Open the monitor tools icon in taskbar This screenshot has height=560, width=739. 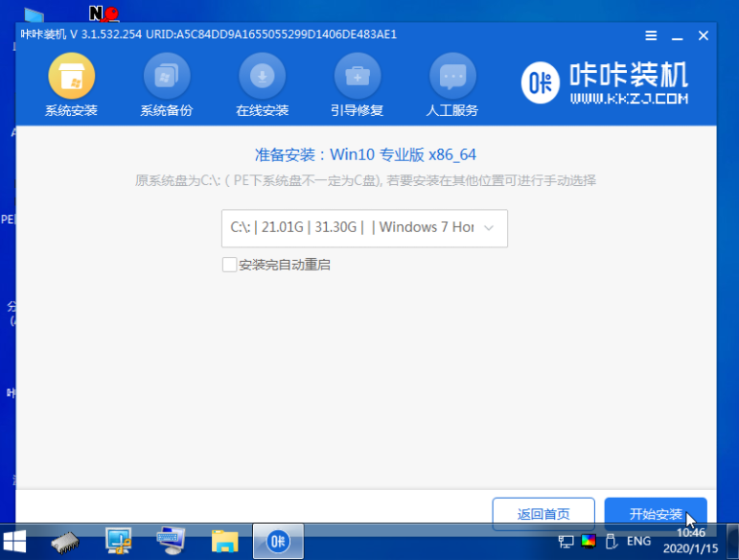(x=120, y=542)
